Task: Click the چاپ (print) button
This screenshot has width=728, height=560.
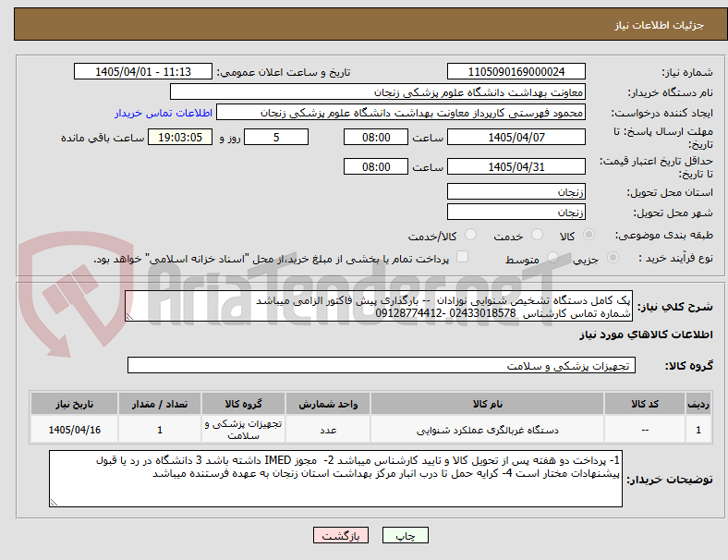Action: [x=405, y=535]
